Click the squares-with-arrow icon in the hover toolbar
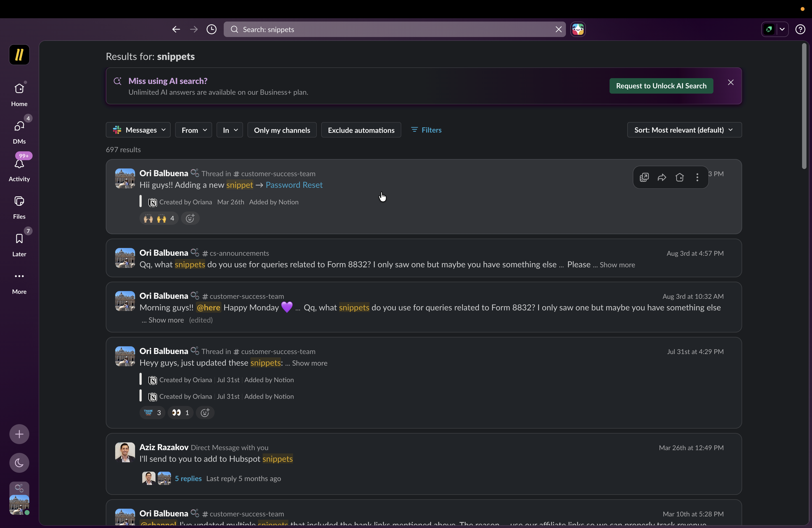Viewport: 812px width, 528px height. pyautogui.click(x=644, y=177)
